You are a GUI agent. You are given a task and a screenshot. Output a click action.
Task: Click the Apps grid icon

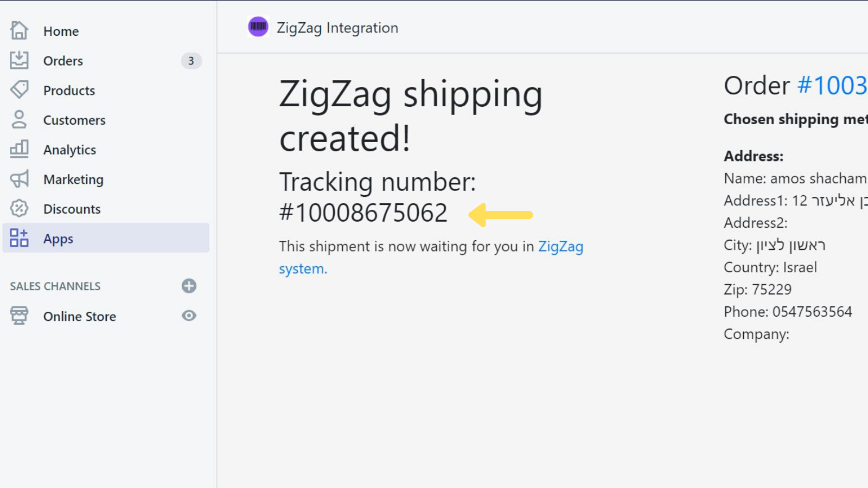[19, 237]
